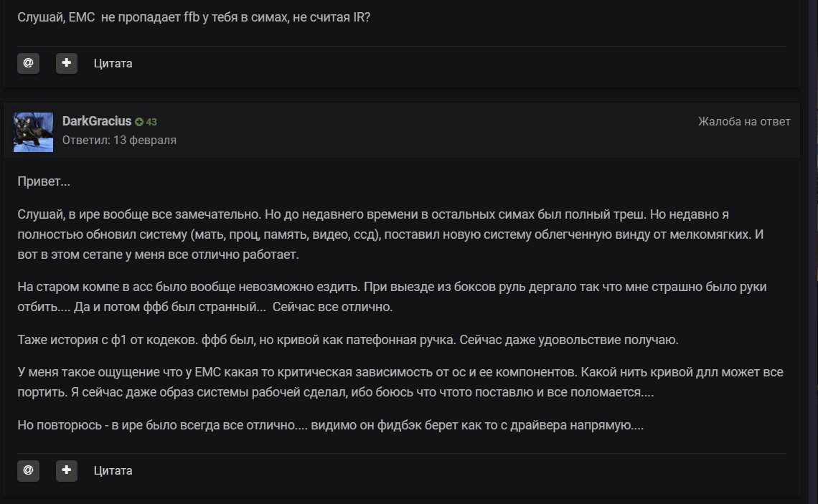Click the 'Ответил: 13 февраля' timestamp link
The height and width of the screenshot is (504, 818).
[x=119, y=140]
